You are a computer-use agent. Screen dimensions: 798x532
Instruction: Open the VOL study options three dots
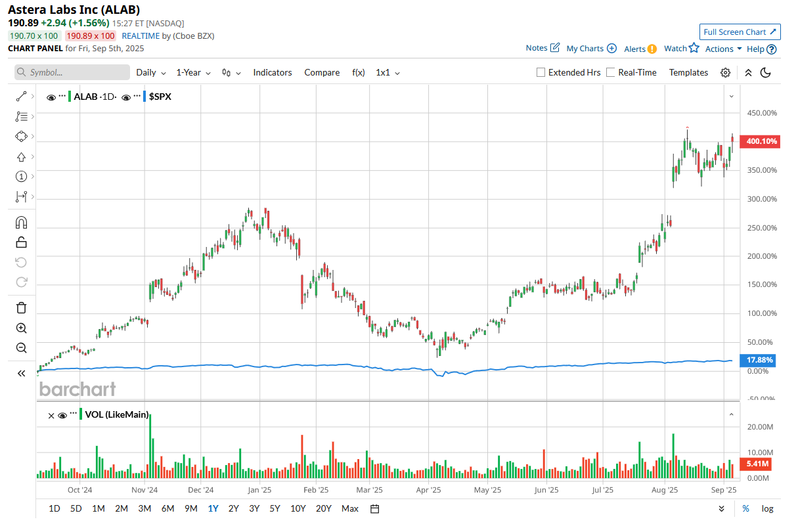point(72,414)
